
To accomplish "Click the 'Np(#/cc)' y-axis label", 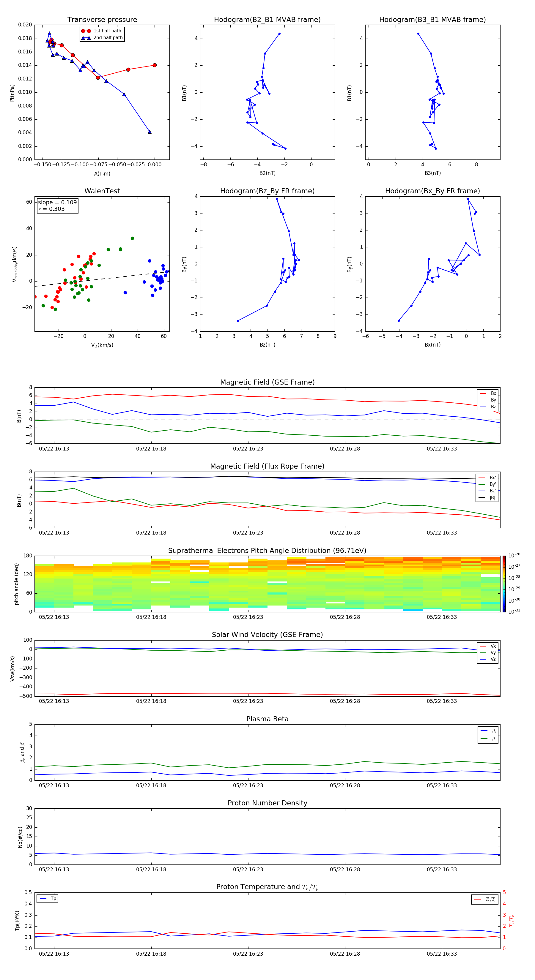I will click(21, 837).
